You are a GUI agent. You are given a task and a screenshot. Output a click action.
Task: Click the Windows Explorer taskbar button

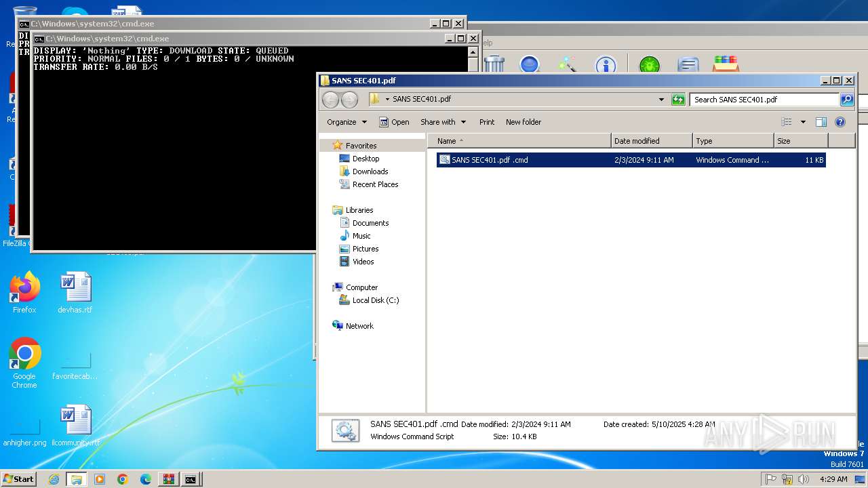point(77,479)
